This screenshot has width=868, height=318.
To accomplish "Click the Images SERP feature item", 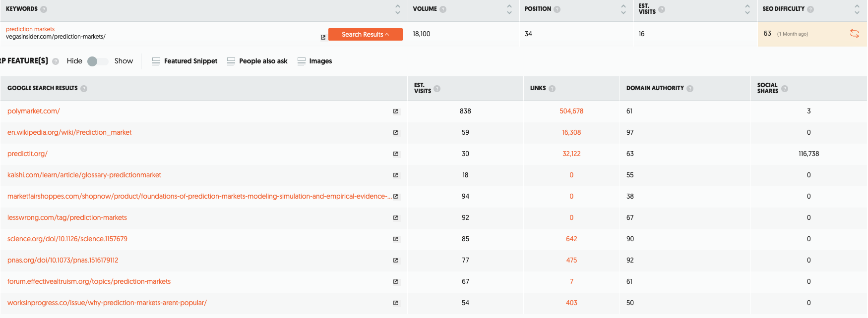I will click(x=315, y=61).
